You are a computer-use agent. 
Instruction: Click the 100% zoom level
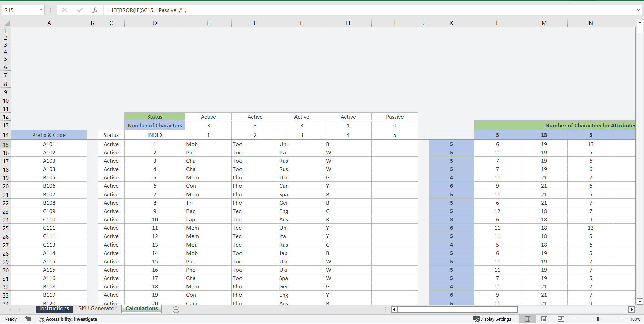[635, 319]
